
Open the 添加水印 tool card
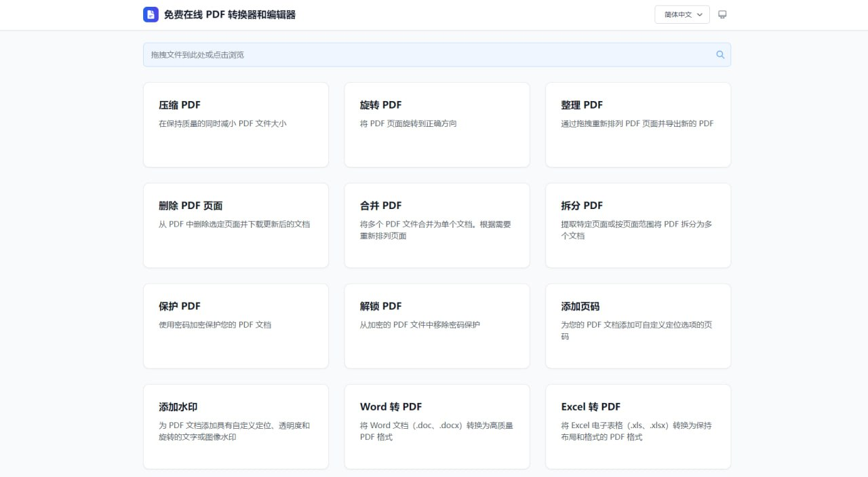pyautogui.click(x=235, y=426)
